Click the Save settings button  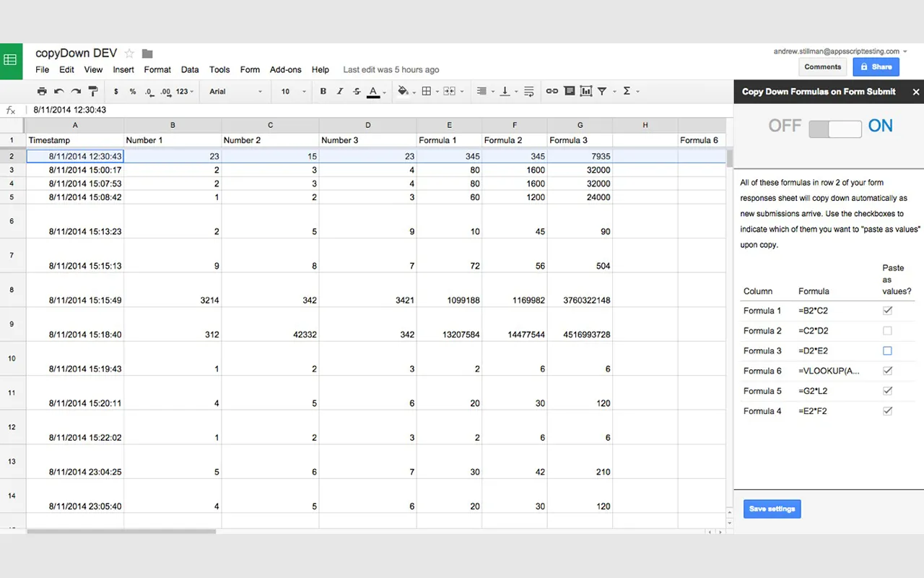tap(772, 509)
